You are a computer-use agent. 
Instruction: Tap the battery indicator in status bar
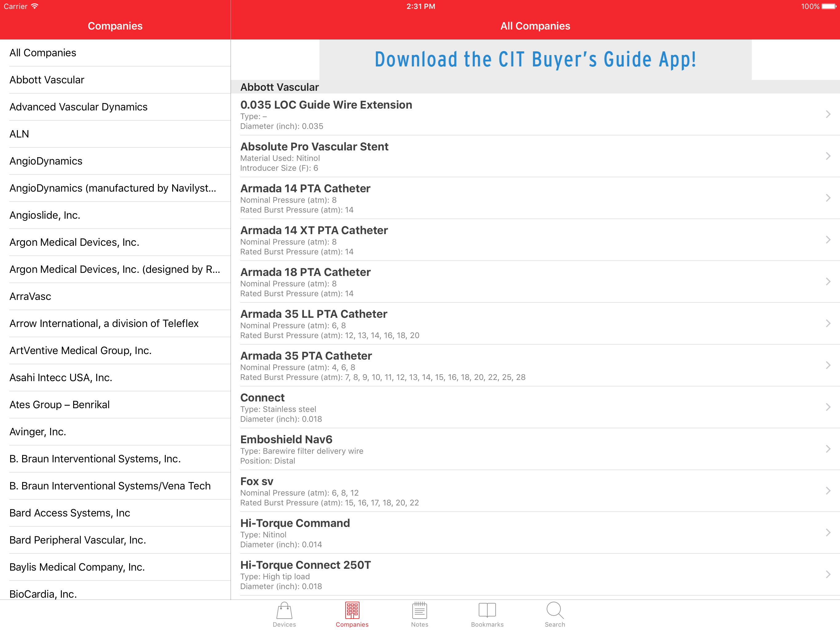829,6
